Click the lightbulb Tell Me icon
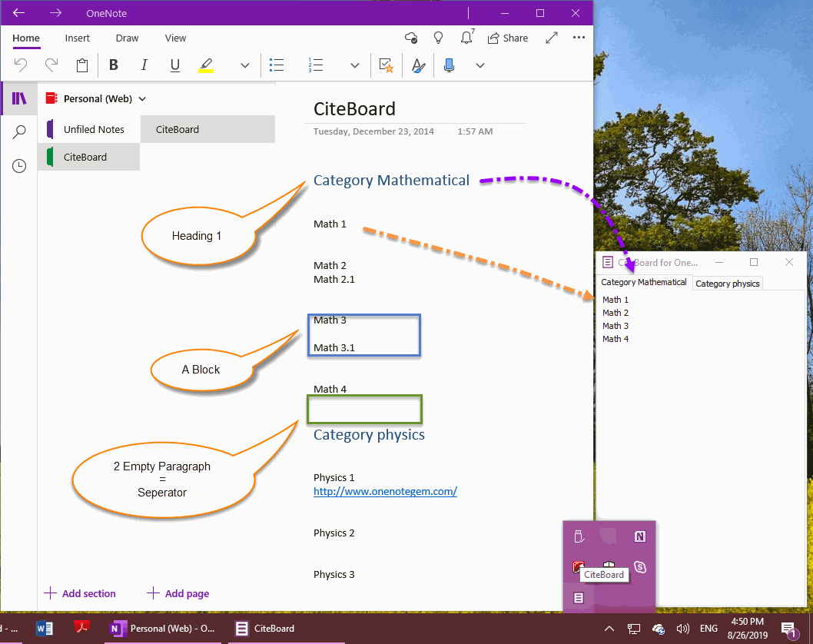813x644 pixels. coord(438,38)
